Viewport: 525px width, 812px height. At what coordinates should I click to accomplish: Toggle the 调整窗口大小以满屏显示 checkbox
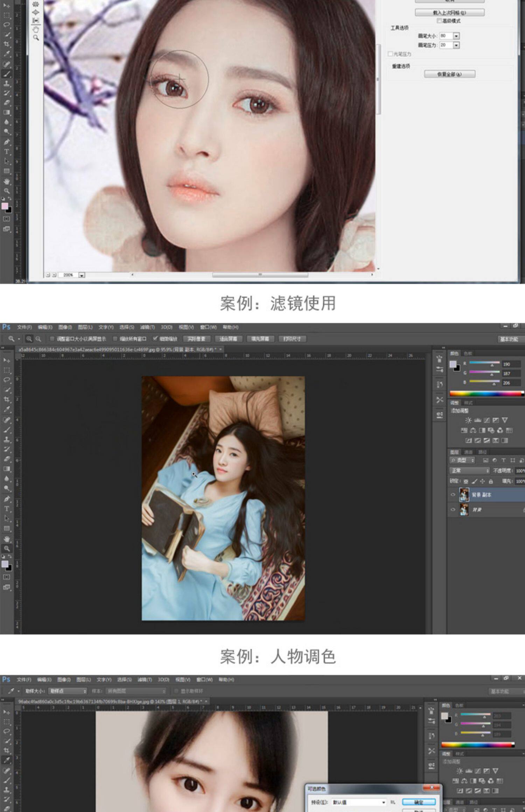click(x=52, y=339)
